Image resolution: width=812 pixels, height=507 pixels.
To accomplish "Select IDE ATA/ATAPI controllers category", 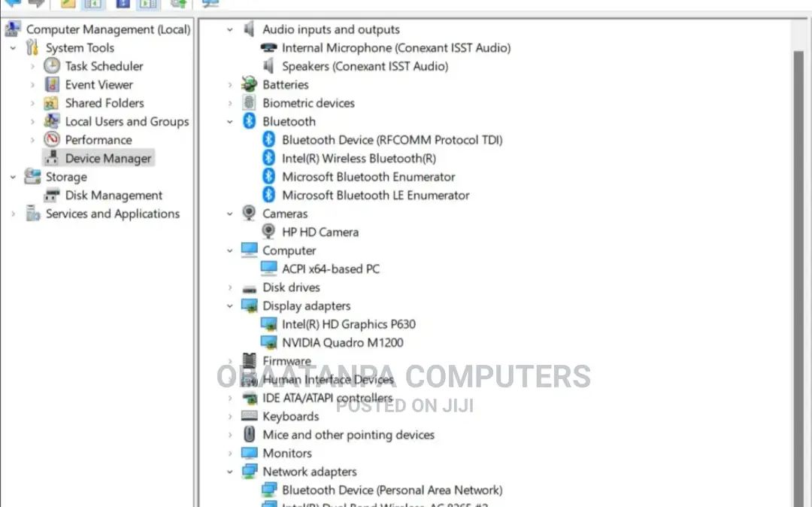I will coord(327,398).
